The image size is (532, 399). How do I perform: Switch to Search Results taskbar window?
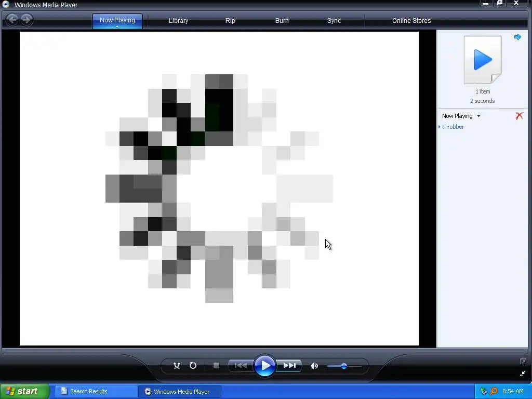click(96, 392)
